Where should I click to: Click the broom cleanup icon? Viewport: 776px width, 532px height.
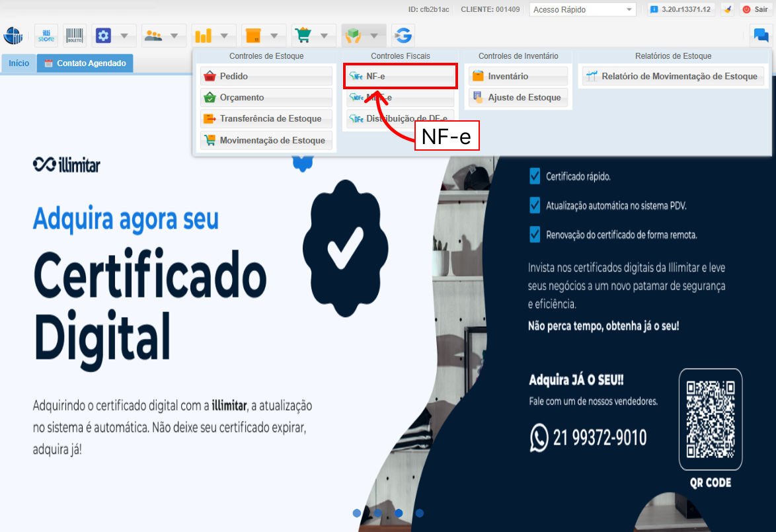(727, 9)
